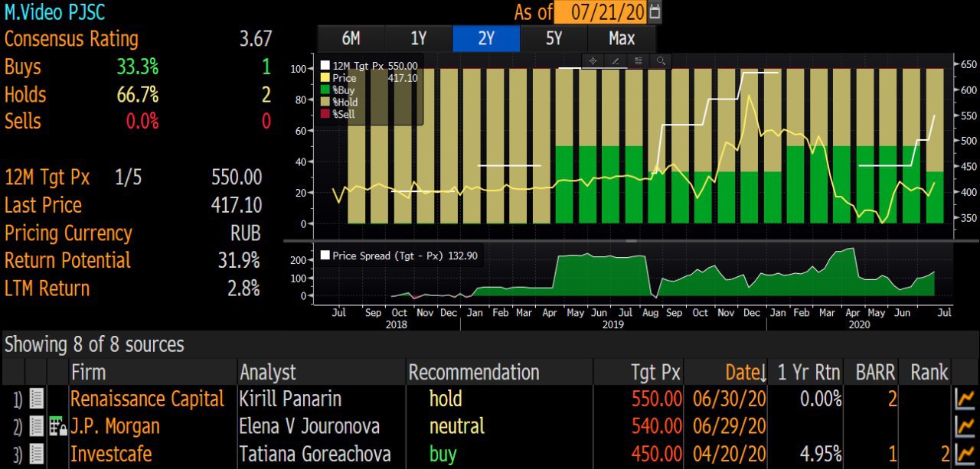Open the report document for Renaissance Capital
Viewport: 980px width, 469px height.
[x=36, y=399]
